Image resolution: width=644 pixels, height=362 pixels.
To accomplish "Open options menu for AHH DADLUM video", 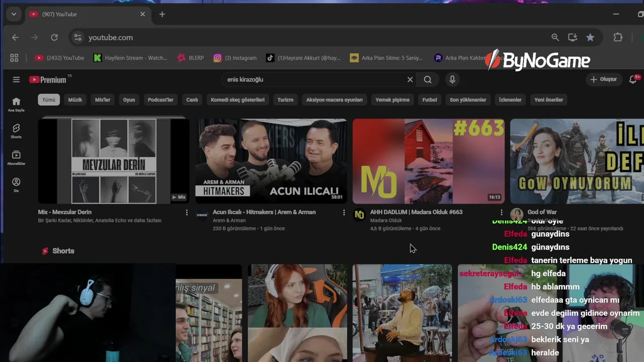I will (x=501, y=213).
